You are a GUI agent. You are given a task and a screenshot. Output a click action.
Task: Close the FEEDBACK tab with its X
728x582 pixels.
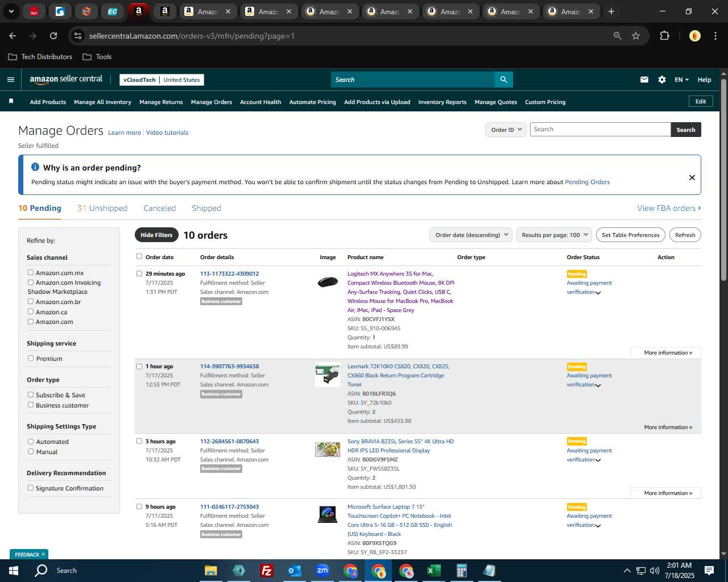[43, 554]
